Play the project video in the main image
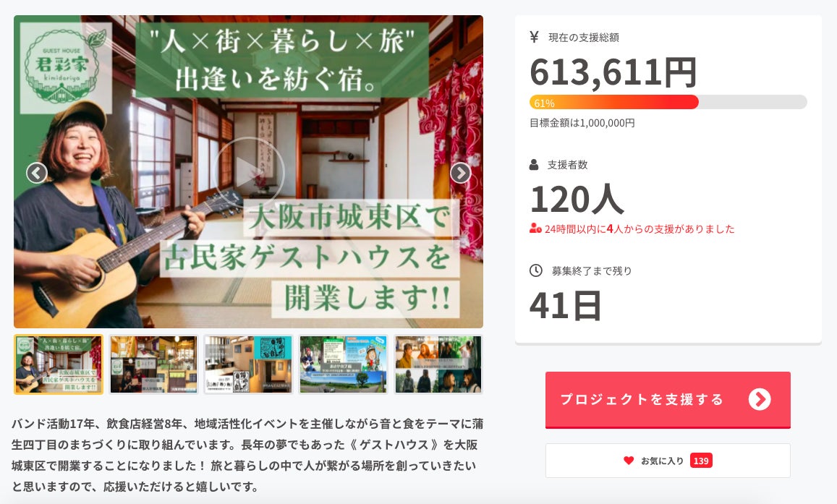The width and height of the screenshot is (837, 504). [249, 173]
